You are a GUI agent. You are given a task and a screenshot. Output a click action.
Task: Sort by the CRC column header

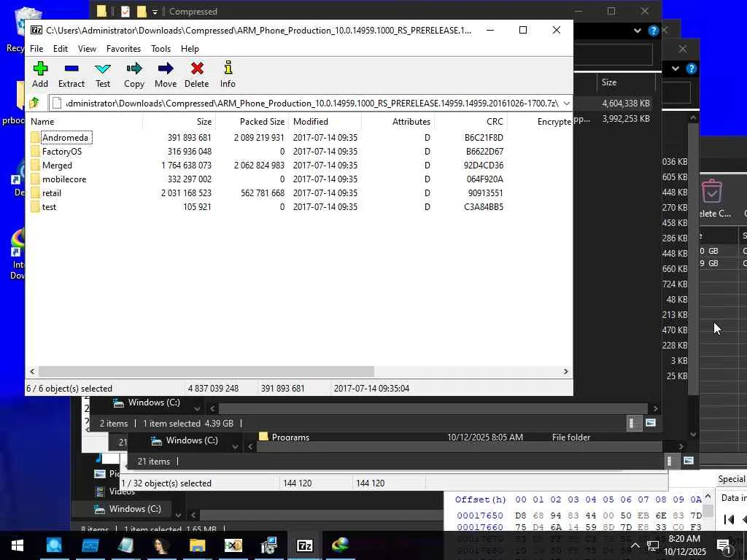pyautogui.click(x=471, y=122)
